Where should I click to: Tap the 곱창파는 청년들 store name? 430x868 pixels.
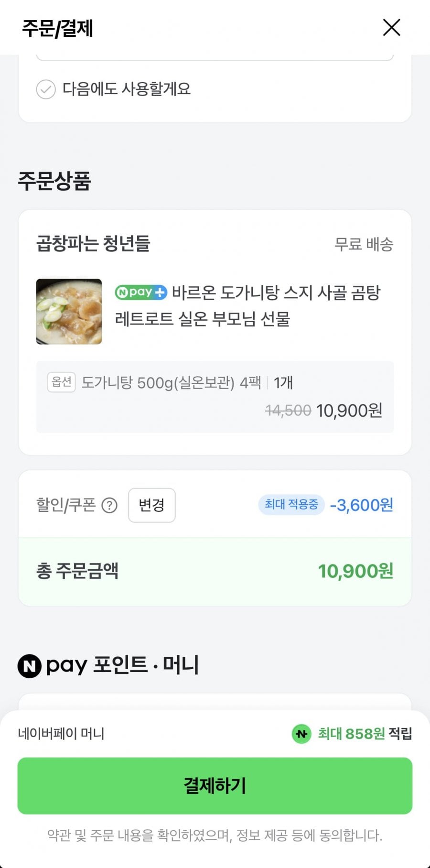[94, 244]
